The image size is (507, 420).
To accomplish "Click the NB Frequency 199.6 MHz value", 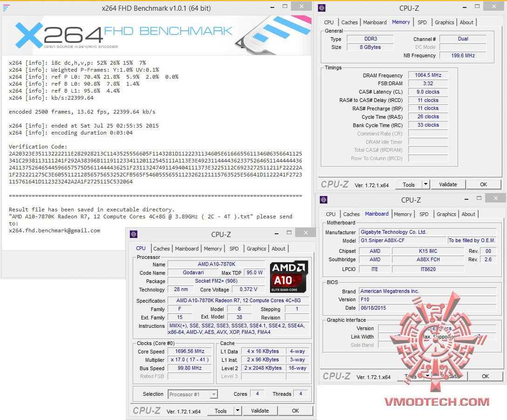I will point(463,55).
